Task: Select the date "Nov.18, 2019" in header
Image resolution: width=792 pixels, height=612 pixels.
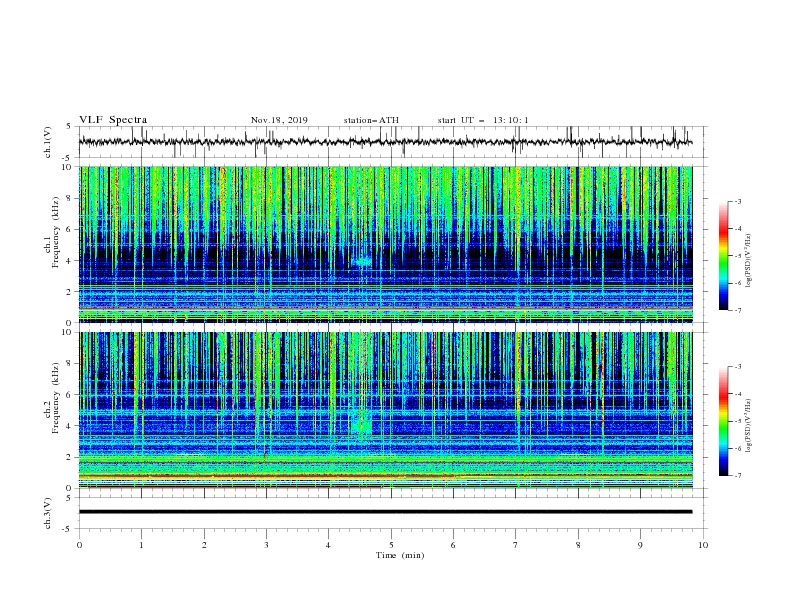Action: [x=279, y=120]
